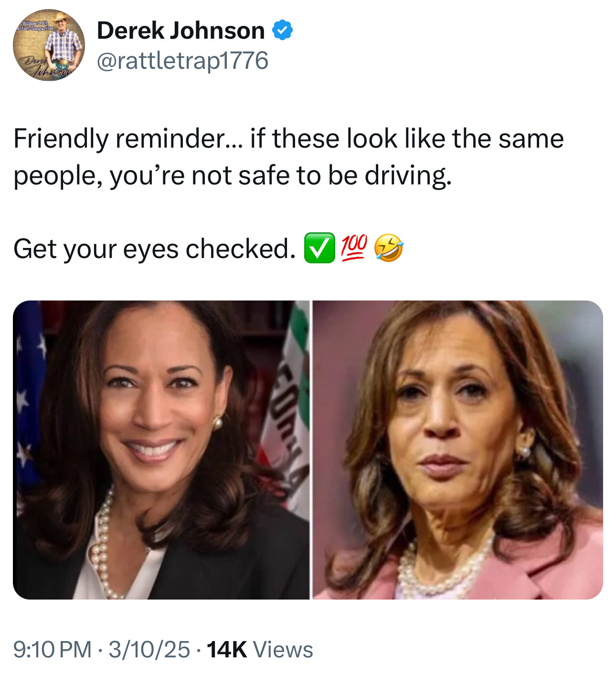Open the left photo with dark blazer
Viewport: 616px width, 676px height.
tap(161, 450)
